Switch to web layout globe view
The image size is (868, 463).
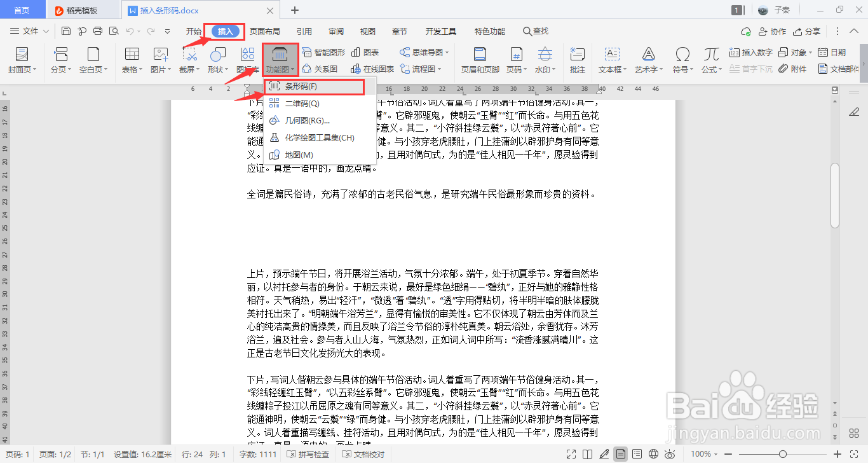653,454
